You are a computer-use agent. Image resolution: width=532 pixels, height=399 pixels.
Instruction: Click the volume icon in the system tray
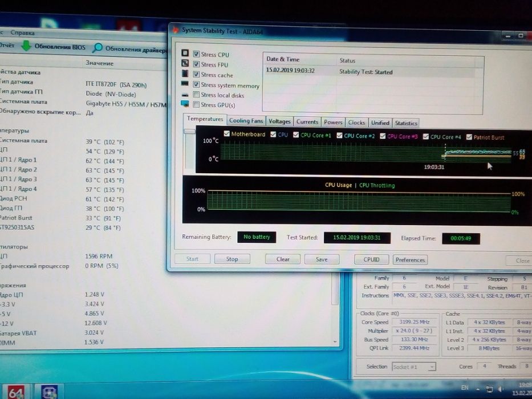point(501,389)
